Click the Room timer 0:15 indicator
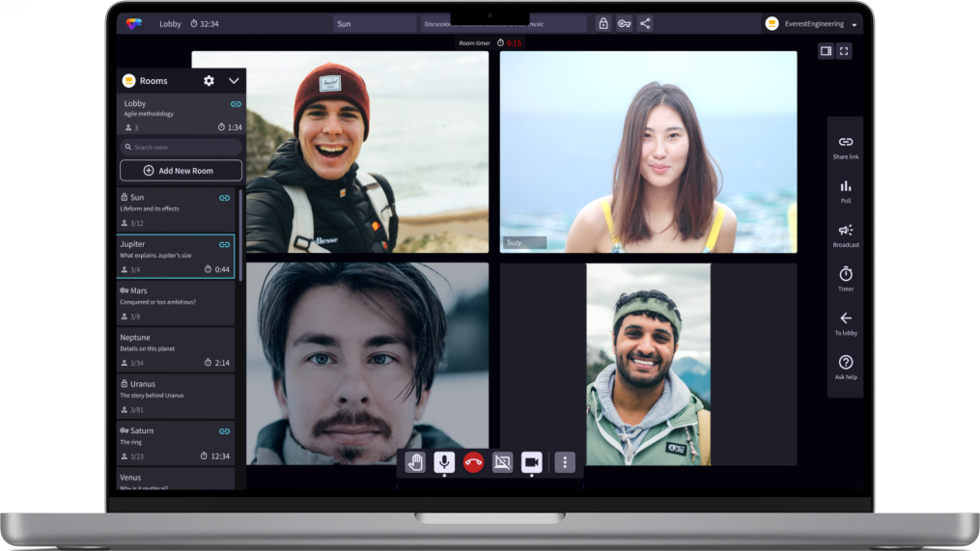980x551 pixels. coord(490,43)
